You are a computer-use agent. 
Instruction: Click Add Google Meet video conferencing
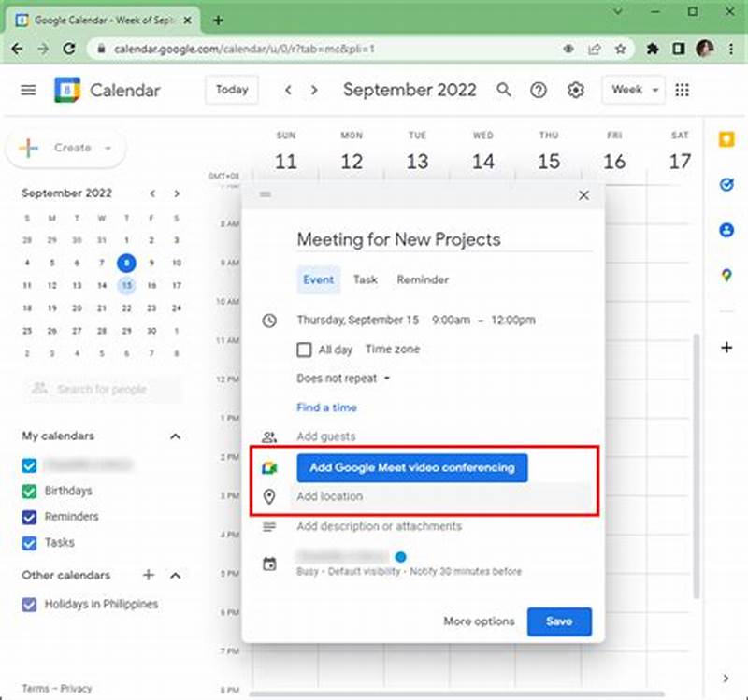pos(414,467)
